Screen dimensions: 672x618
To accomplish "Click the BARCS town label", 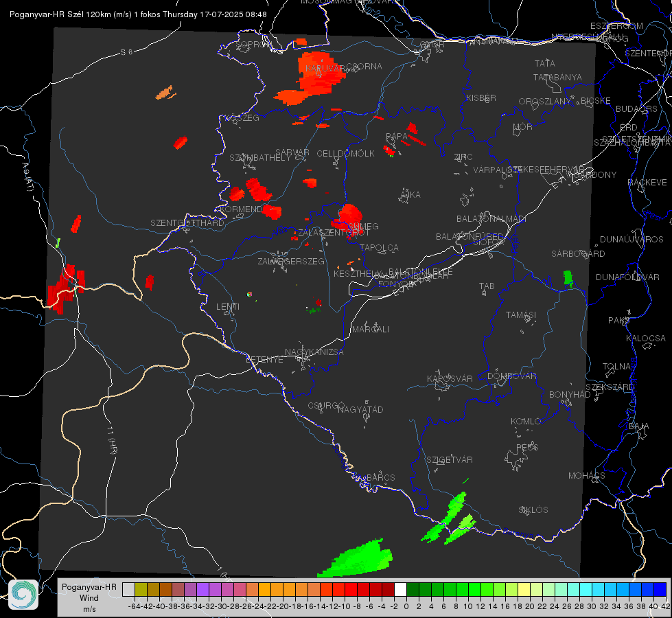I will coord(380,478).
